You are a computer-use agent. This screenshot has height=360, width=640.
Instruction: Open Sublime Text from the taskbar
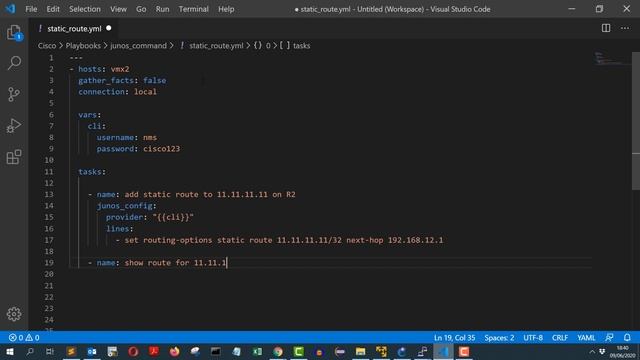pos(71,351)
